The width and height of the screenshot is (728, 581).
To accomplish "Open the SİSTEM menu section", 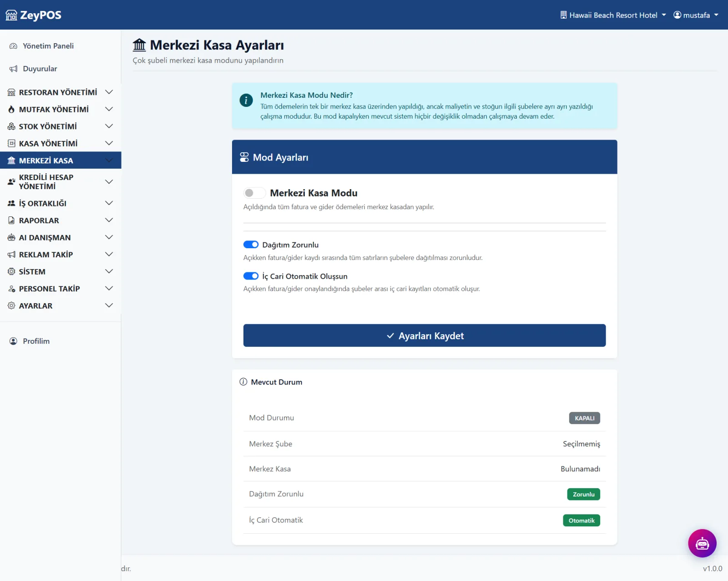I will click(x=61, y=271).
